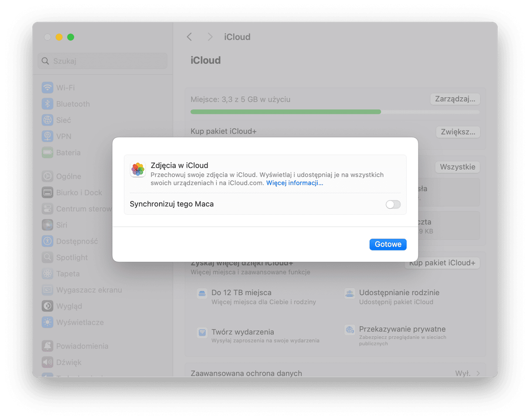Select the Wi-Fi icon in sidebar
Screen dimensions: 530x420
(48, 88)
